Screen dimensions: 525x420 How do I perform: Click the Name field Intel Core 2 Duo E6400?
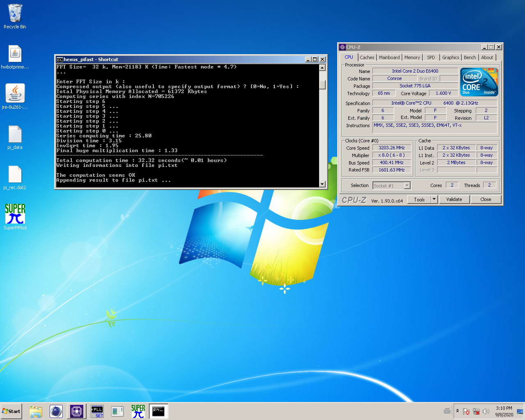point(415,71)
